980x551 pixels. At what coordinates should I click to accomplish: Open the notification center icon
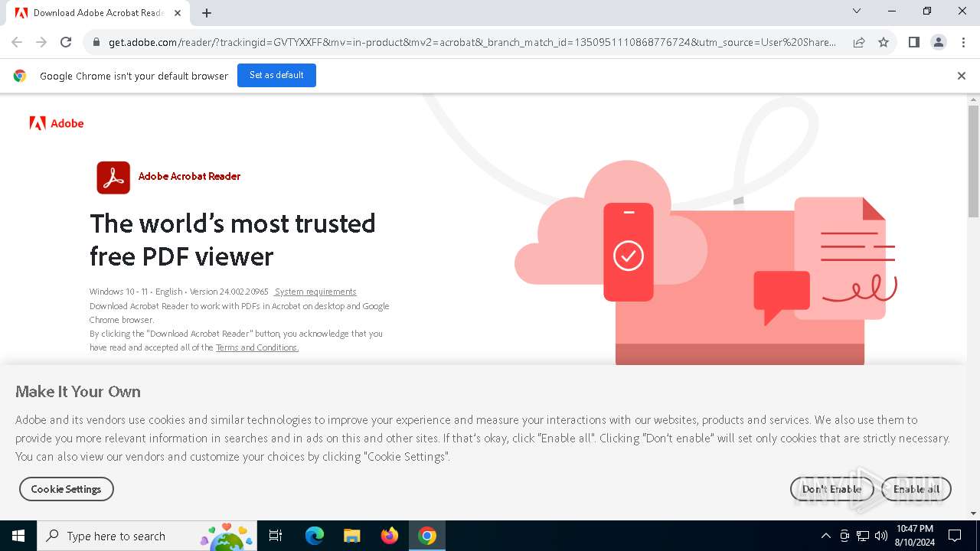[x=955, y=536]
